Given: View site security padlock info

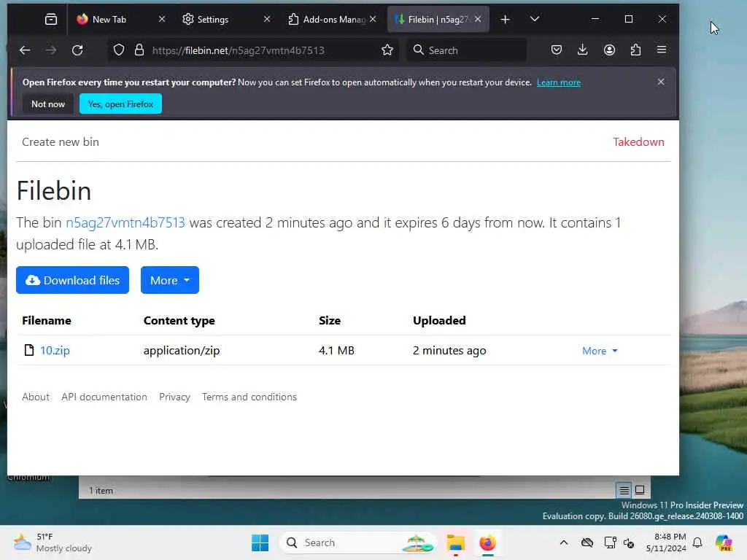Looking at the screenshot, I should coord(139,50).
